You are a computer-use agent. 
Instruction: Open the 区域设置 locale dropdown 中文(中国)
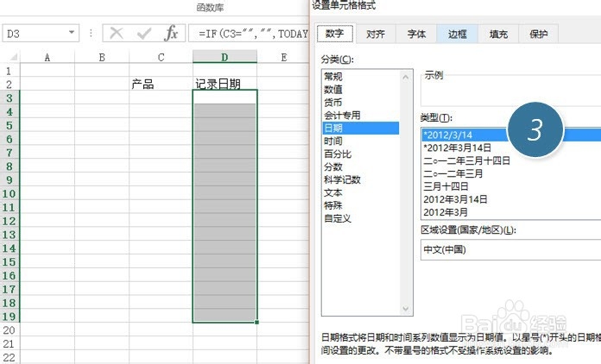click(511, 249)
